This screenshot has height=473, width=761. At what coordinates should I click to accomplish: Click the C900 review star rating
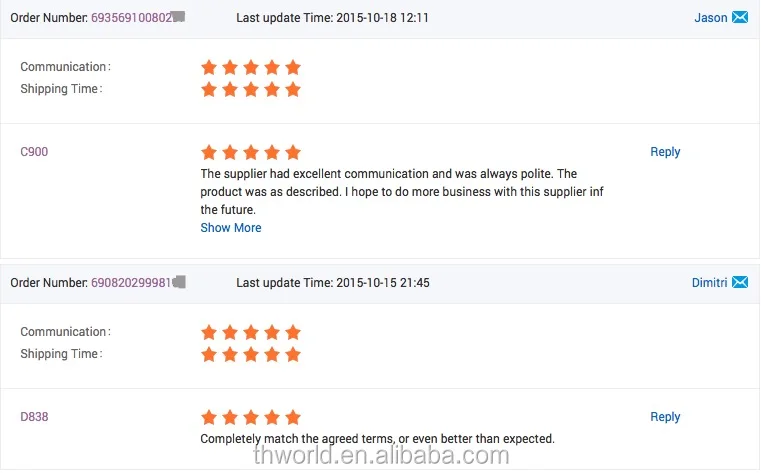(x=250, y=152)
